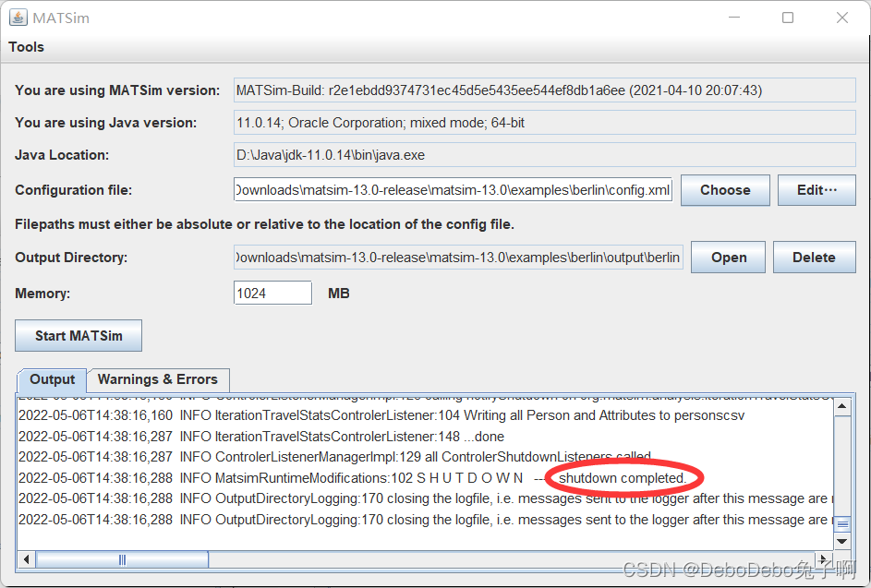
Task: Click the Edit configuration button
Action: tap(817, 190)
